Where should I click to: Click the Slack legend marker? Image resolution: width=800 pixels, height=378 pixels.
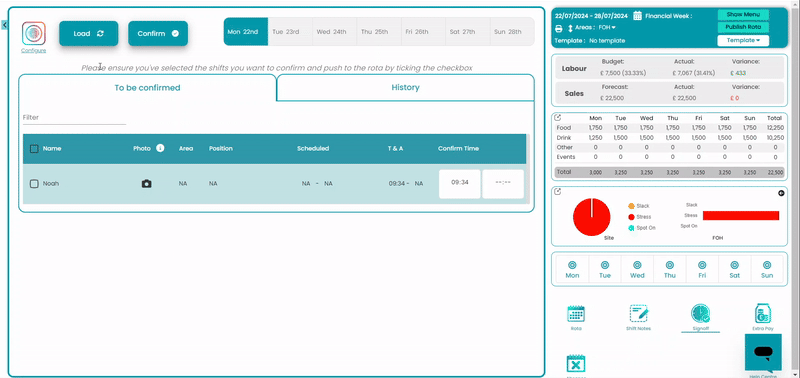click(x=631, y=206)
